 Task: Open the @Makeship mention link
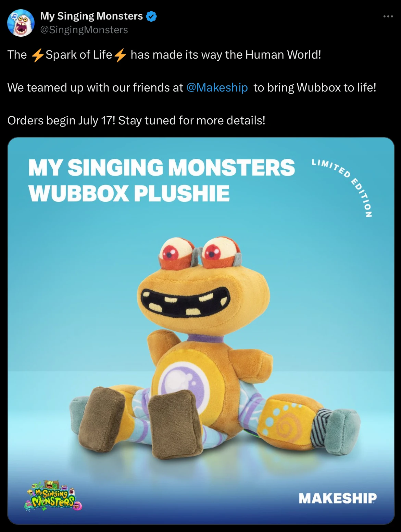(x=217, y=88)
